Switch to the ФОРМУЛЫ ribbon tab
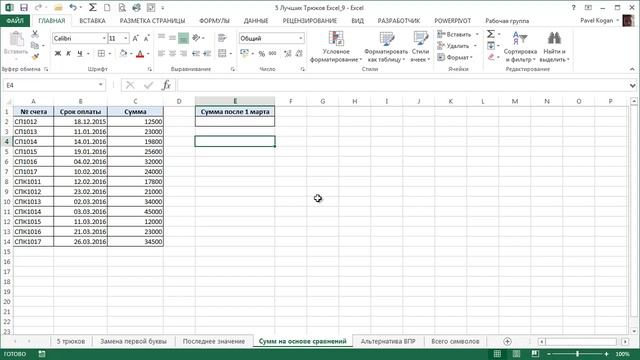 [x=214, y=20]
